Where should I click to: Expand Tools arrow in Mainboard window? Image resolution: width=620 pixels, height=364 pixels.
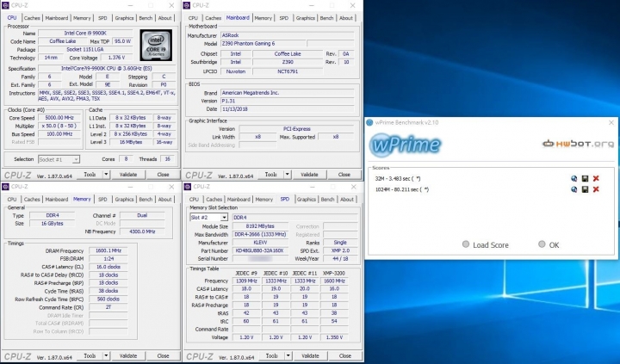click(287, 175)
